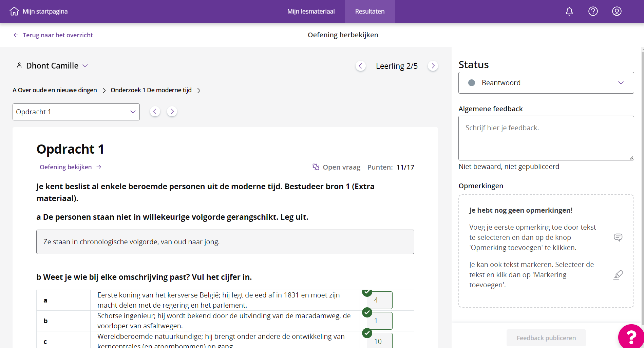Screen dimensions: 644x348
Task: Go to next opdracht arrow
Action: click(172, 111)
